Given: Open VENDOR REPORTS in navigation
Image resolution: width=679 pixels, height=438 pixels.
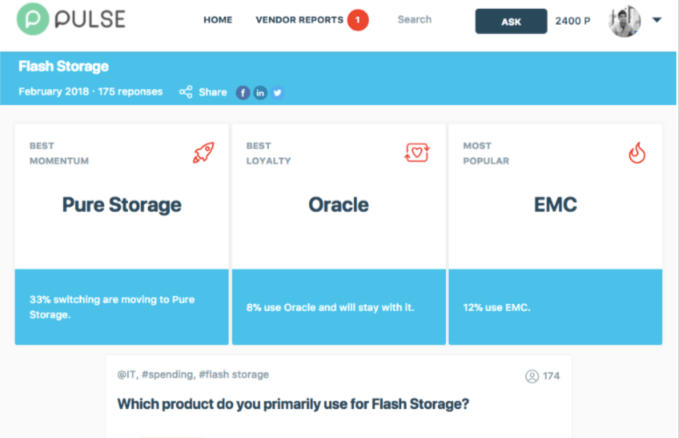Looking at the screenshot, I should (x=298, y=20).
